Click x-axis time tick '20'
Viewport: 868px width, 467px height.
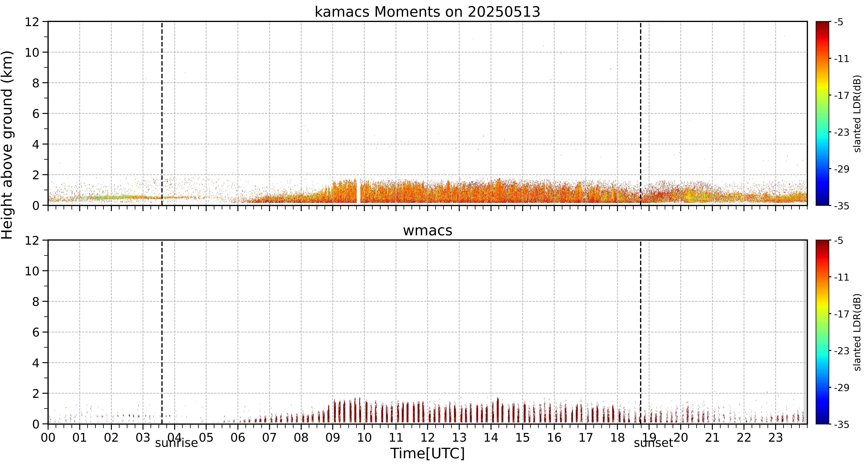[681, 438]
